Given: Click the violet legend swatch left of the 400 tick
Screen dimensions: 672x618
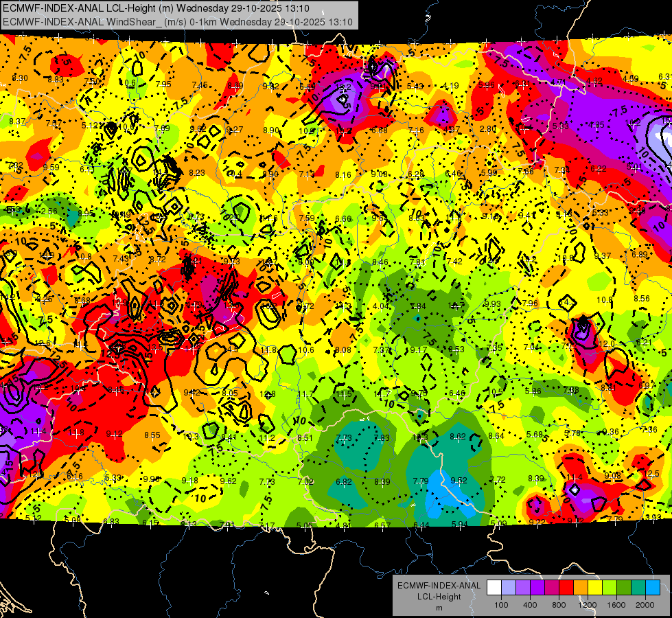Looking at the screenshot, I should point(523,588).
